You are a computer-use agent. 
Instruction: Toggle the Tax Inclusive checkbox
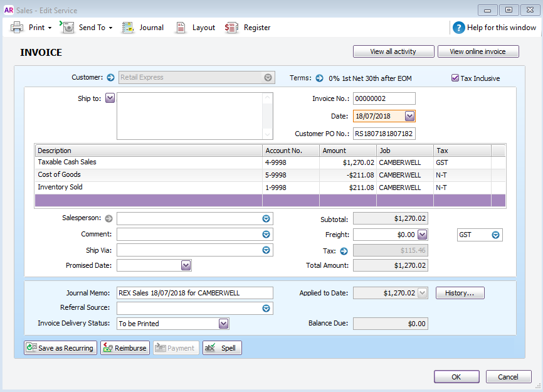pyautogui.click(x=455, y=78)
